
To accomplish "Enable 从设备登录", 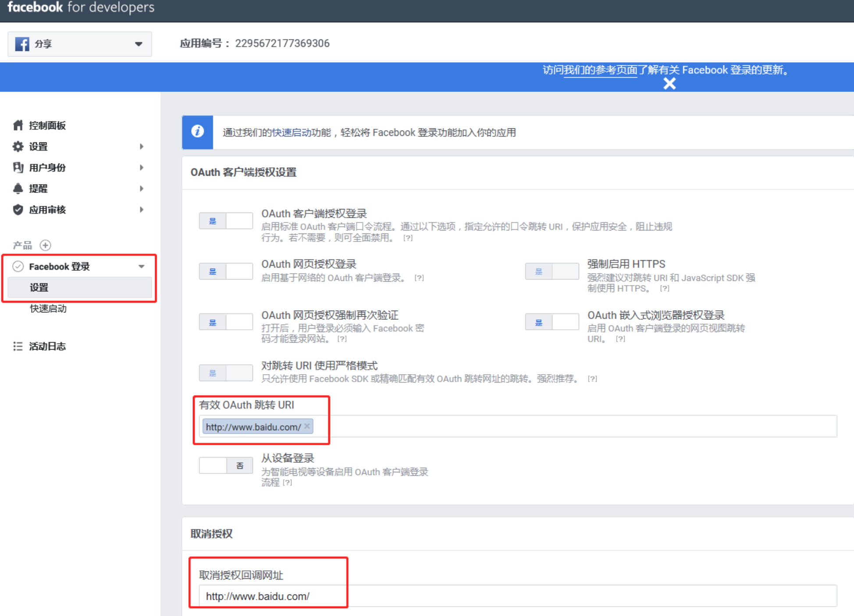I will pos(213,465).
